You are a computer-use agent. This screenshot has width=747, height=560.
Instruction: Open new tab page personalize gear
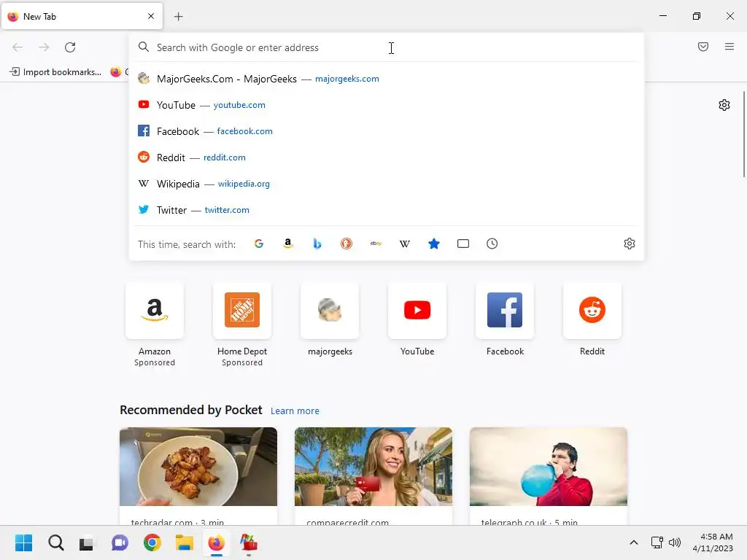point(724,105)
